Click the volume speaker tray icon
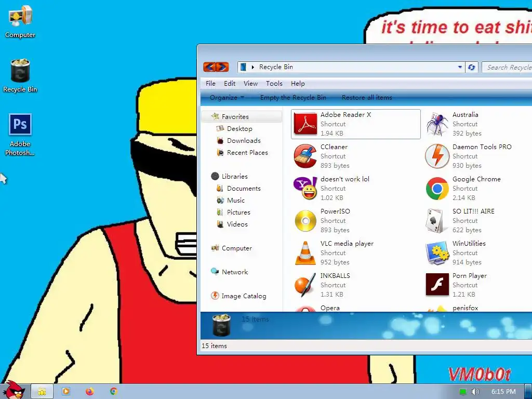The width and height of the screenshot is (532, 399). pyautogui.click(x=475, y=392)
